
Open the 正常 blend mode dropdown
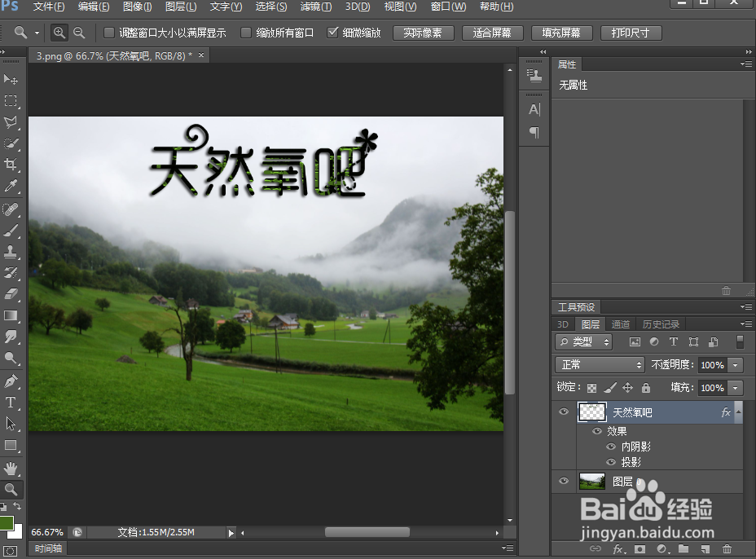[600, 365]
